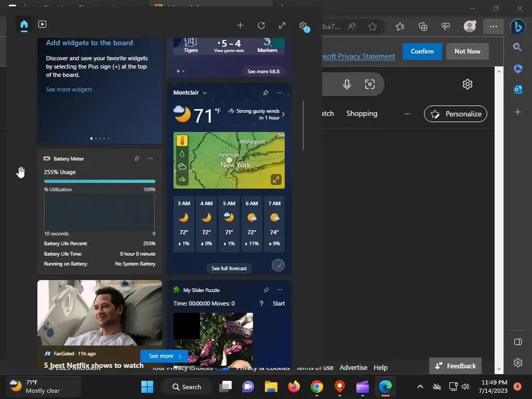Select the cloud map layer
Viewport: 532px width, 399px height.
[x=182, y=166]
